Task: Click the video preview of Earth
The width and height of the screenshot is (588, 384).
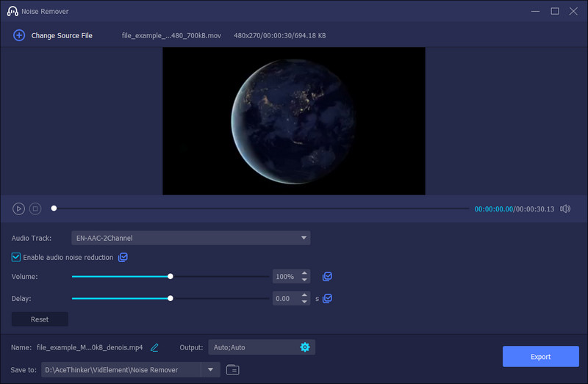Action: [294, 121]
